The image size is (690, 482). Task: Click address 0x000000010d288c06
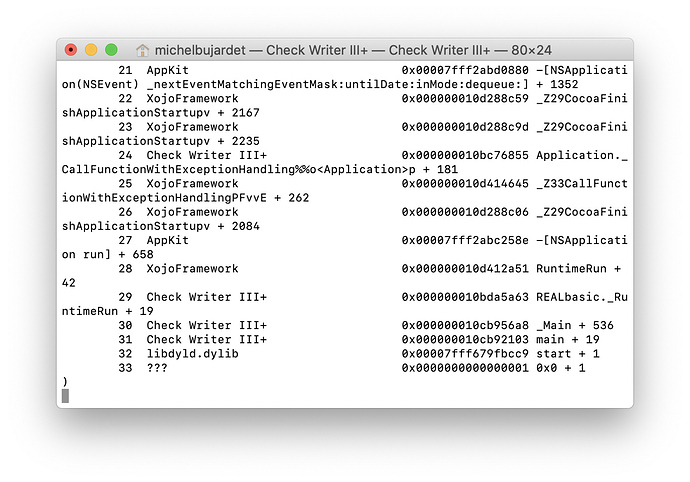(465, 212)
